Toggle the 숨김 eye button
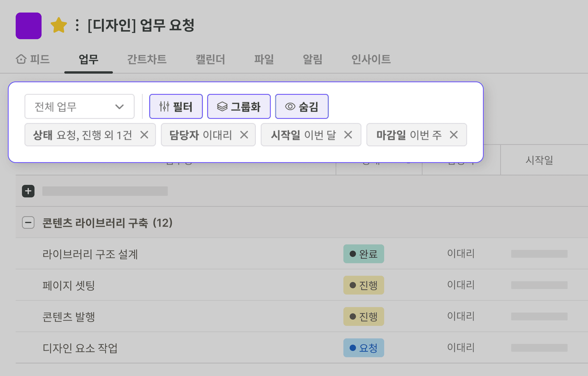 pos(302,107)
